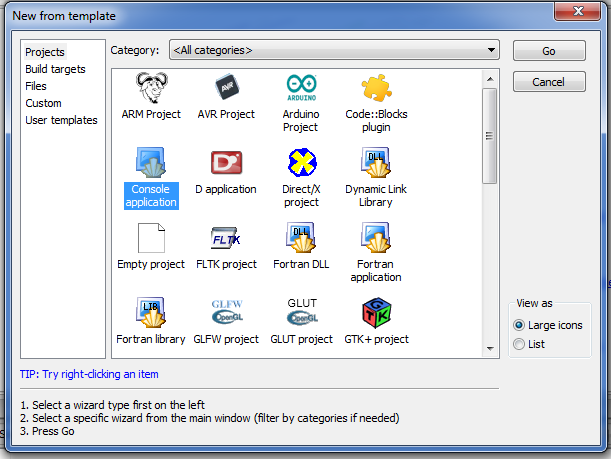Open the Category combo box

tap(334, 50)
